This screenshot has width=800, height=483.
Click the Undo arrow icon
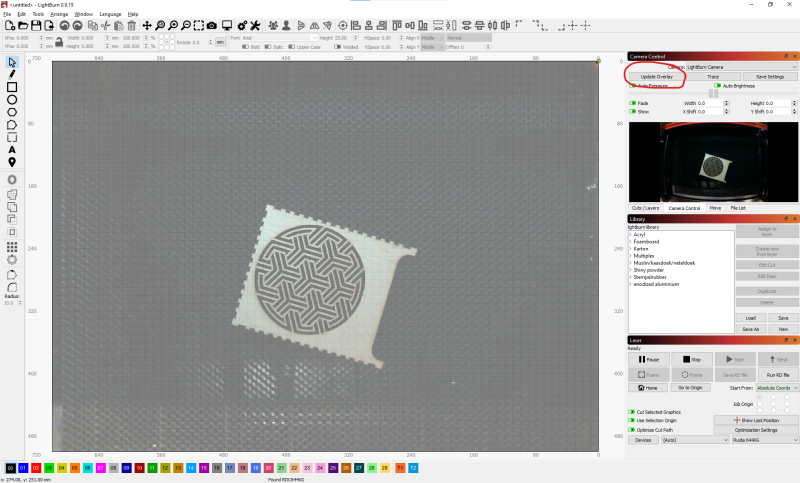pyautogui.click(x=64, y=26)
